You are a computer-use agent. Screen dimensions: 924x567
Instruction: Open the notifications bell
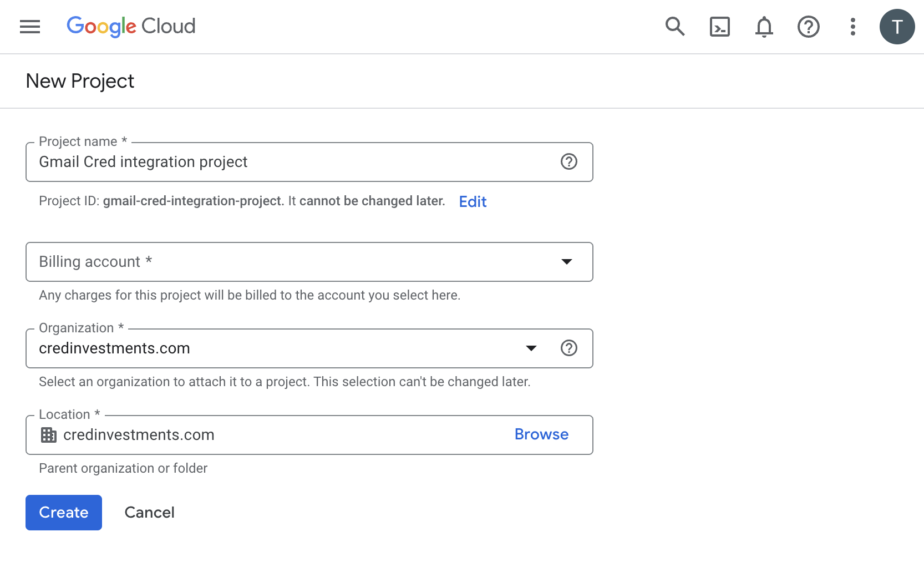(764, 27)
